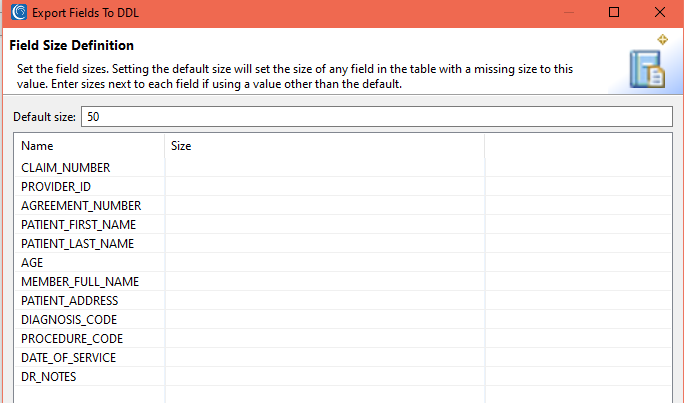Click the Size cell for DR_NOTES
The width and height of the screenshot is (684, 403).
coord(325,376)
